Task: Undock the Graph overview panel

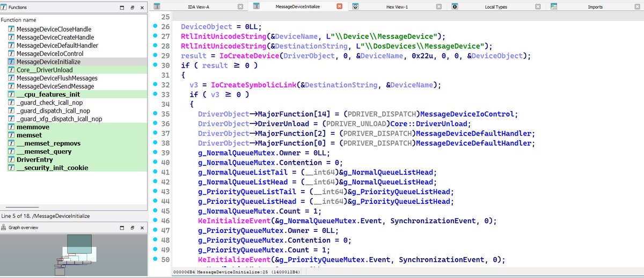Action: point(133,228)
